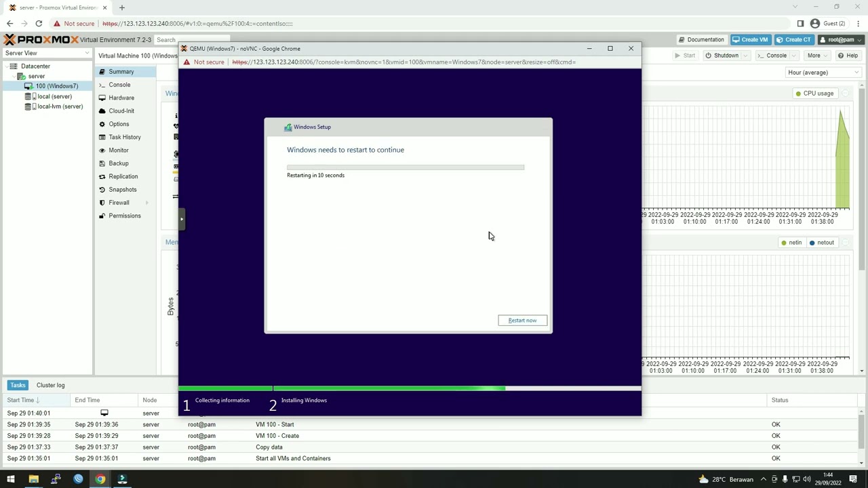Open Chrome from the taskbar
The height and width of the screenshot is (488, 868).
(x=100, y=479)
